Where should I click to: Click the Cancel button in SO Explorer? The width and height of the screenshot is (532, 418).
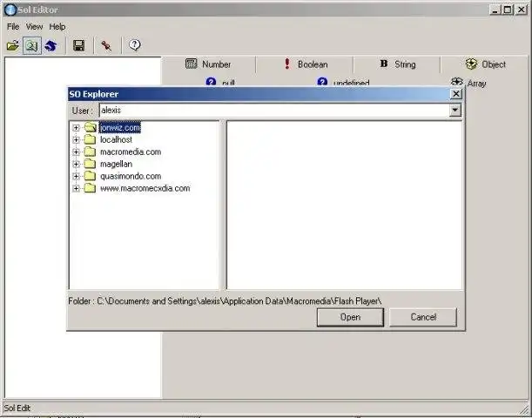pyautogui.click(x=423, y=317)
